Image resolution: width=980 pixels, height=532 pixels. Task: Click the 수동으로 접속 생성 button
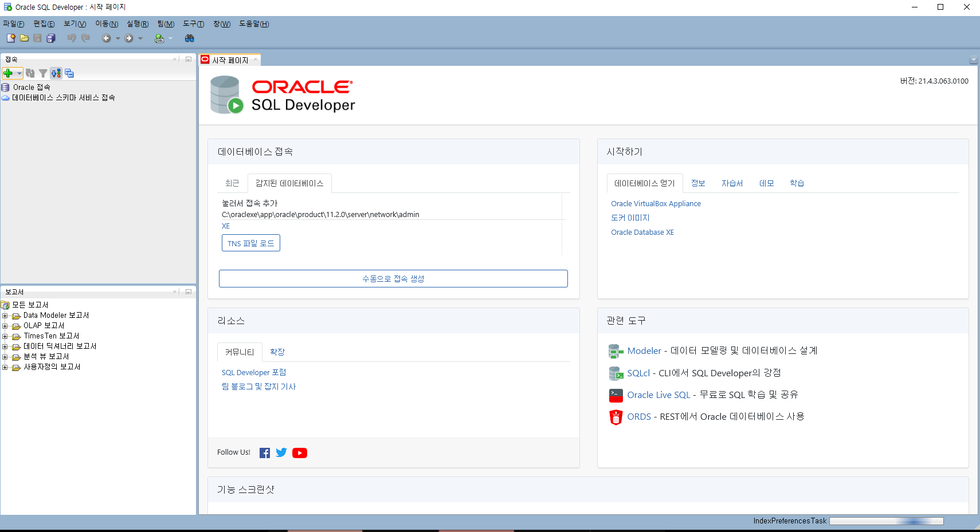pyautogui.click(x=393, y=279)
